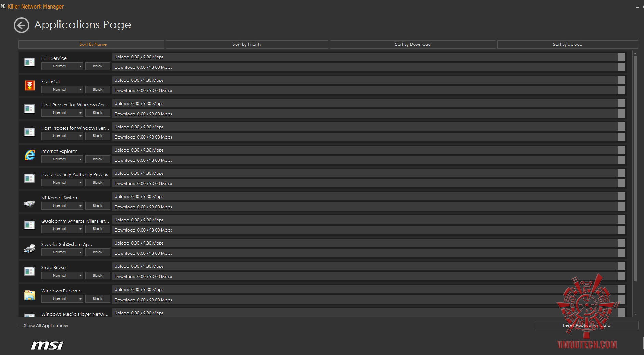This screenshot has width=644, height=355.
Task: Click the Local Security Authority Process icon
Action: tap(29, 178)
